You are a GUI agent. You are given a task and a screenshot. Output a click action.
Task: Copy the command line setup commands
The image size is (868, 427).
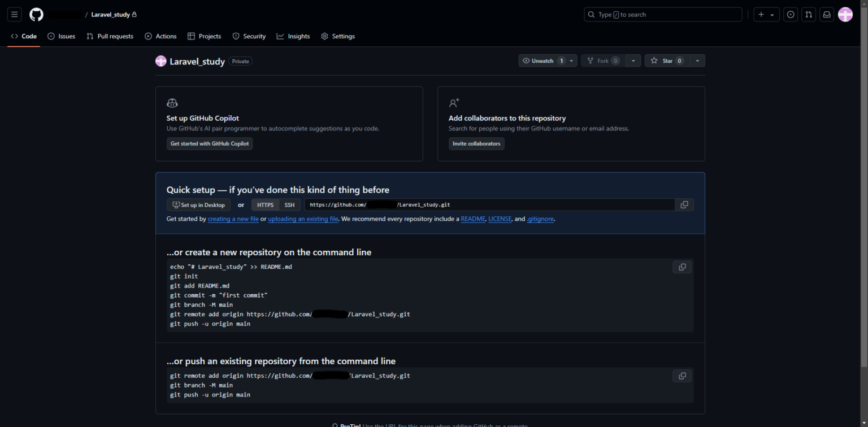682,266
